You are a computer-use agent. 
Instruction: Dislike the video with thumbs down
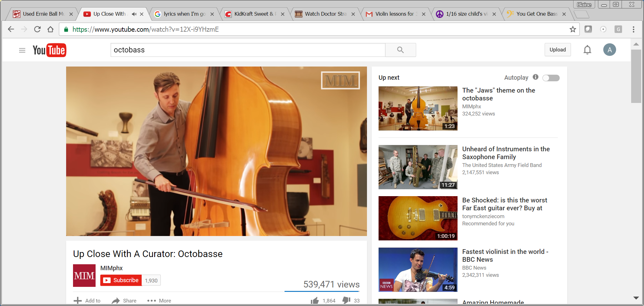point(346,300)
